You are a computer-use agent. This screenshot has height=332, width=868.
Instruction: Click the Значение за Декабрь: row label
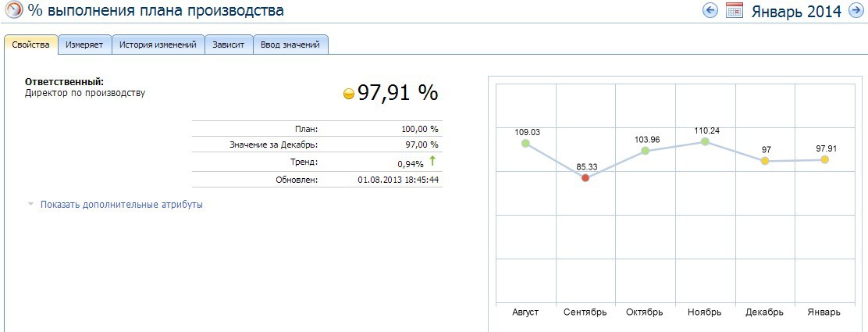tap(274, 145)
